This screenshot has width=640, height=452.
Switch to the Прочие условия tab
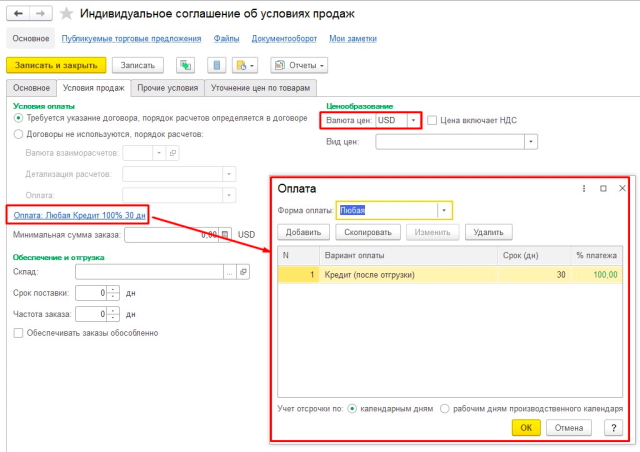click(x=166, y=88)
